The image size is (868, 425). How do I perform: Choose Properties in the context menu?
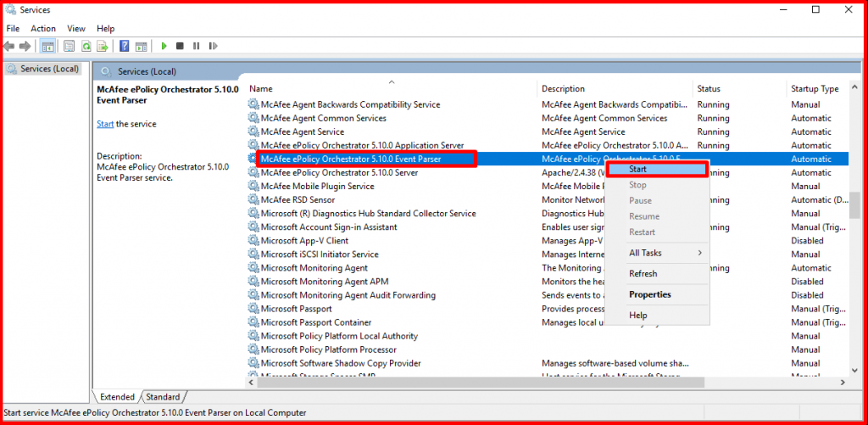coord(657,294)
